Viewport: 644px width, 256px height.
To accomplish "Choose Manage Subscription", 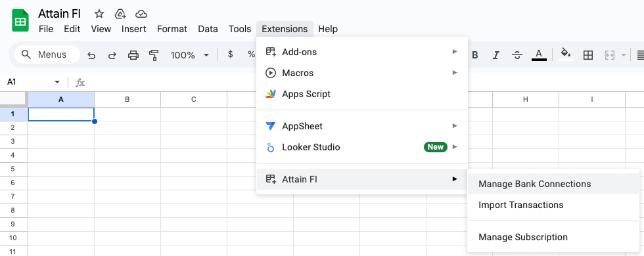I will click(553, 237).
